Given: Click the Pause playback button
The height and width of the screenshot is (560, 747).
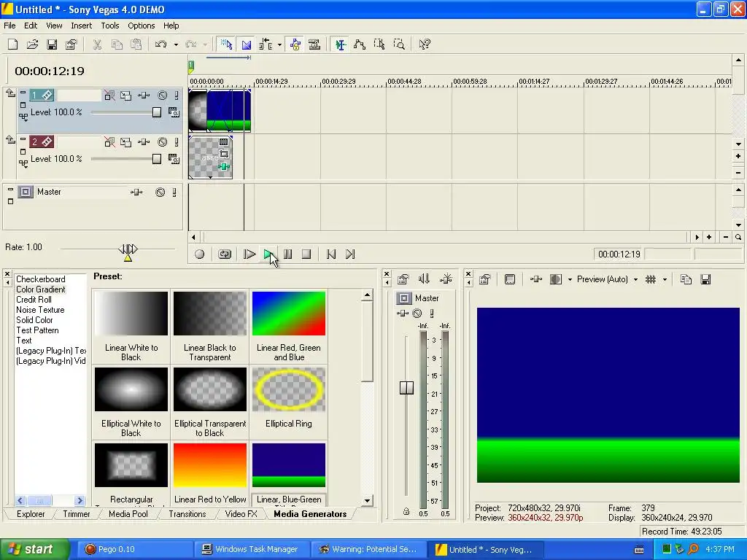Looking at the screenshot, I should coord(287,254).
